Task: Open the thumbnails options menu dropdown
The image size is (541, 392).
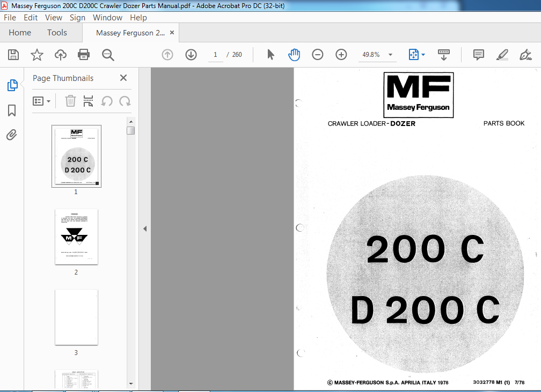Action: [41, 101]
